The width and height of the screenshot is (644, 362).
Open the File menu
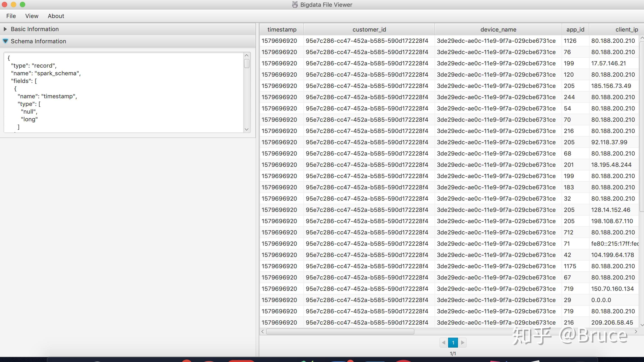pos(11,16)
